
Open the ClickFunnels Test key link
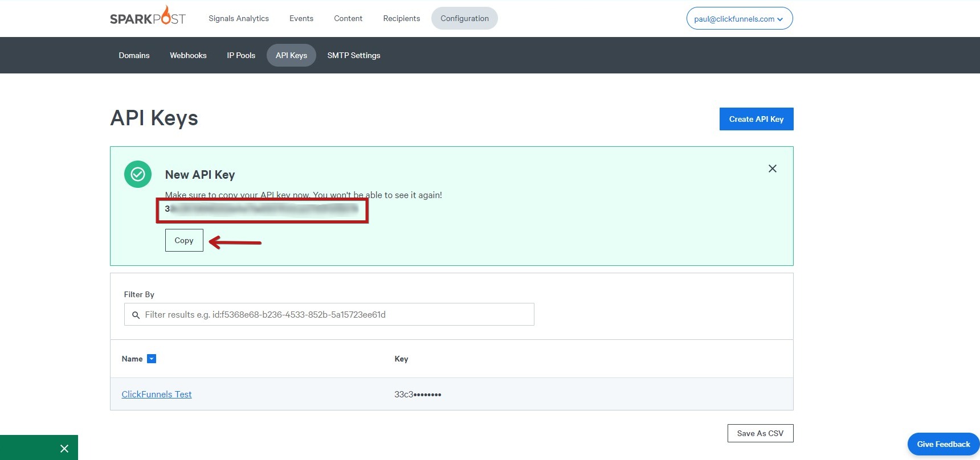[157, 394]
